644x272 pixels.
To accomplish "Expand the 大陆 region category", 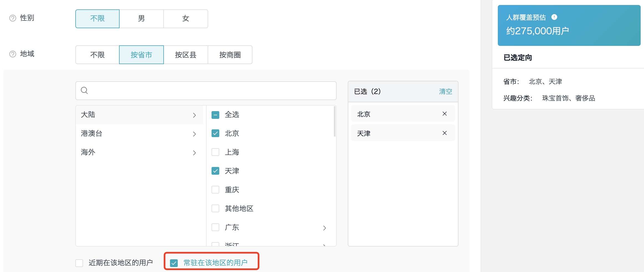I will tap(139, 115).
